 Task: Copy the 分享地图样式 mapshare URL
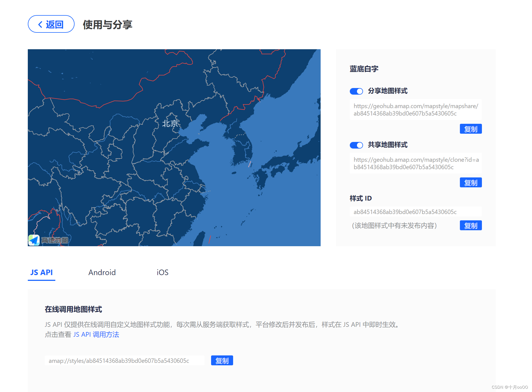(x=470, y=128)
